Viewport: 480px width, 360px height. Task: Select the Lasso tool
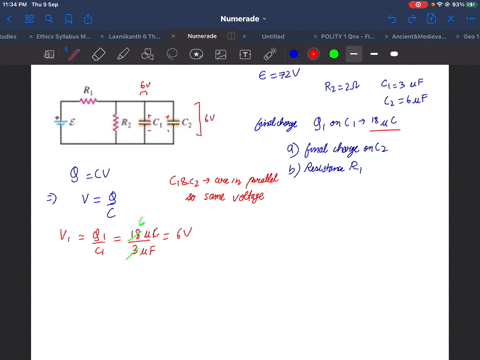[172, 54]
